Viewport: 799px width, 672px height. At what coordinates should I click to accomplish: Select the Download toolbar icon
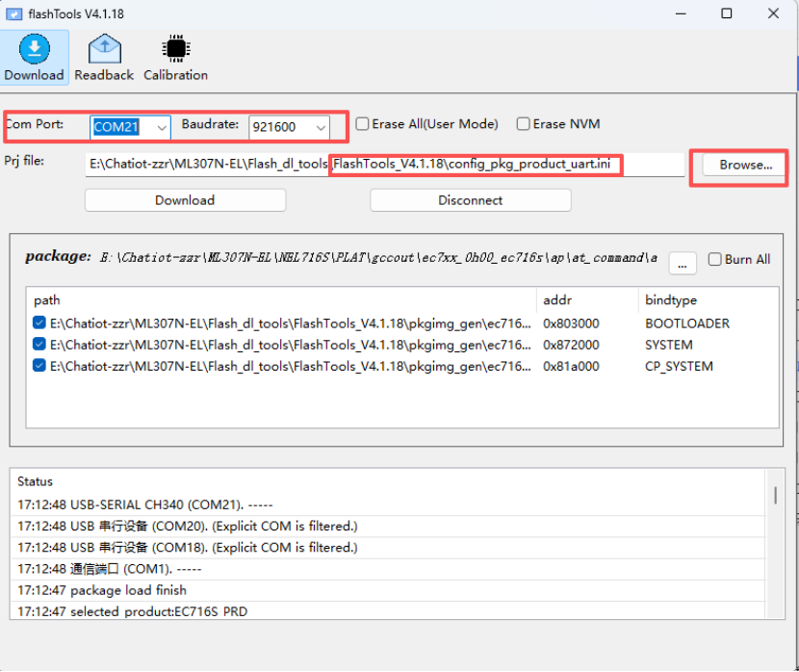tap(34, 58)
